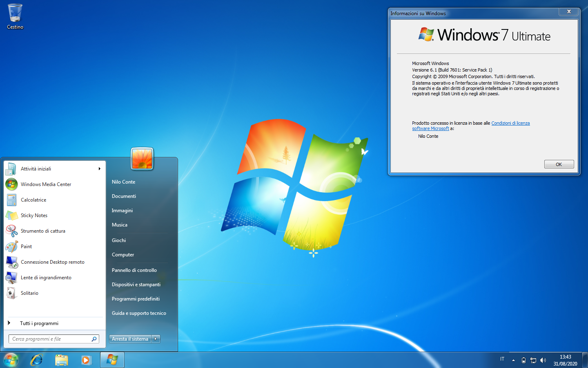Expand Tutti i programmi list
The image size is (588, 368).
(55, 323)
